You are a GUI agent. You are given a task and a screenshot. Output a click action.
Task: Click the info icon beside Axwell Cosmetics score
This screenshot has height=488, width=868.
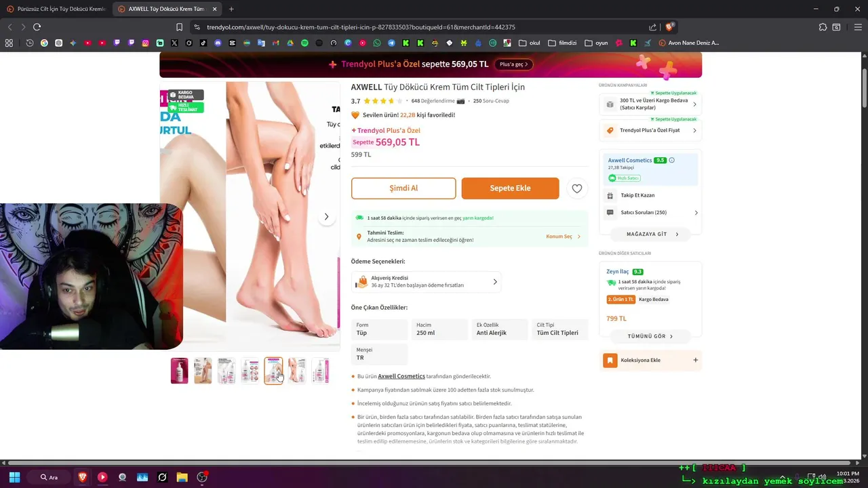point(672,161)
